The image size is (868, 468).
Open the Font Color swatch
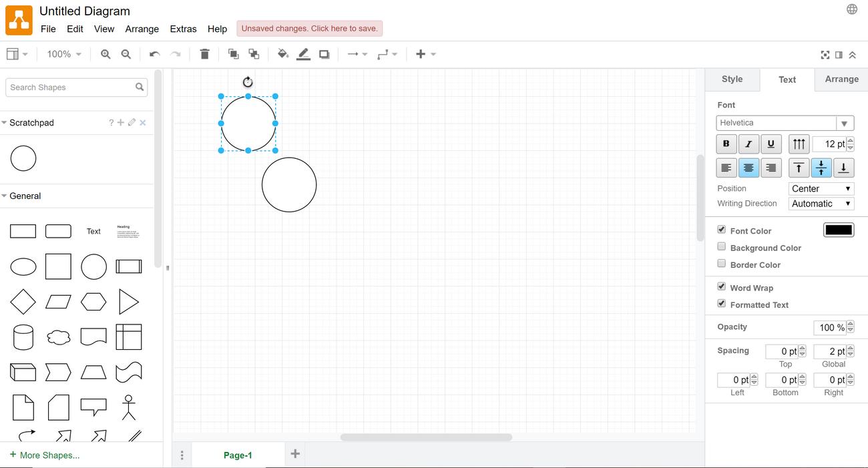(839, 230)
